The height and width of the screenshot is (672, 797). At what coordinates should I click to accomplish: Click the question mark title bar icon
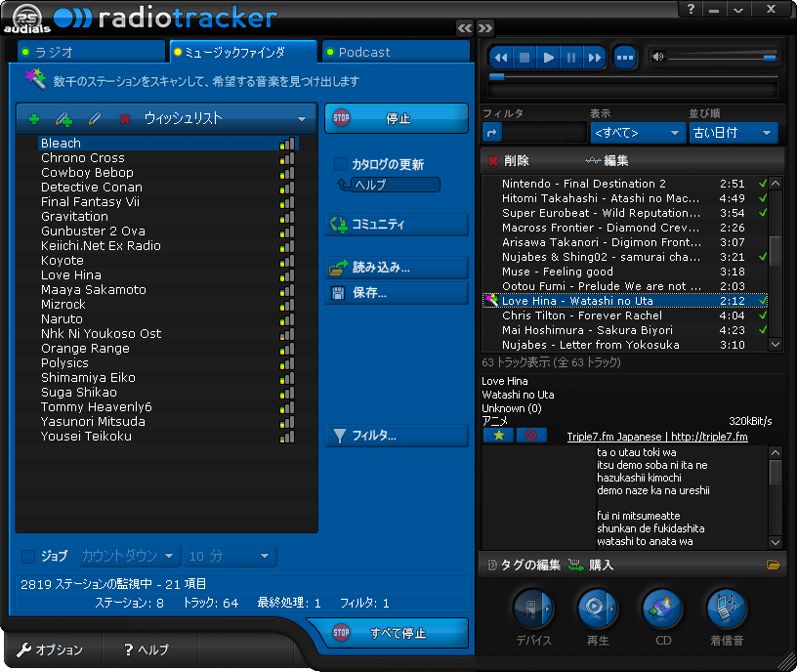pyautogui.click(x=691, y=9)
